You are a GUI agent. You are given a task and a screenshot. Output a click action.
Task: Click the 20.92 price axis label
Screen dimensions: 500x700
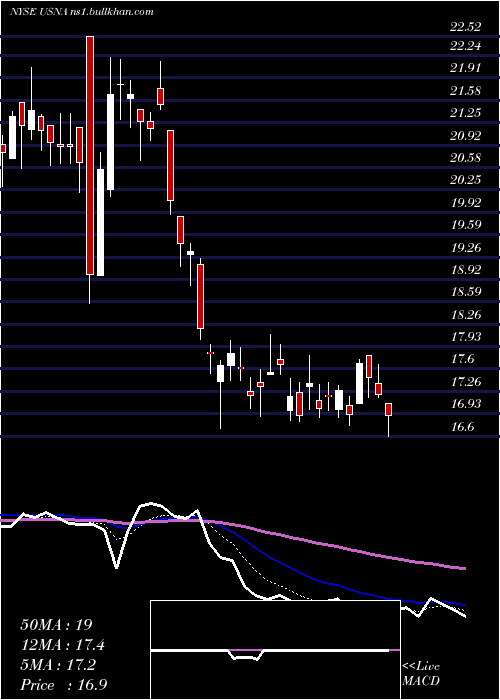click(466, 136)
